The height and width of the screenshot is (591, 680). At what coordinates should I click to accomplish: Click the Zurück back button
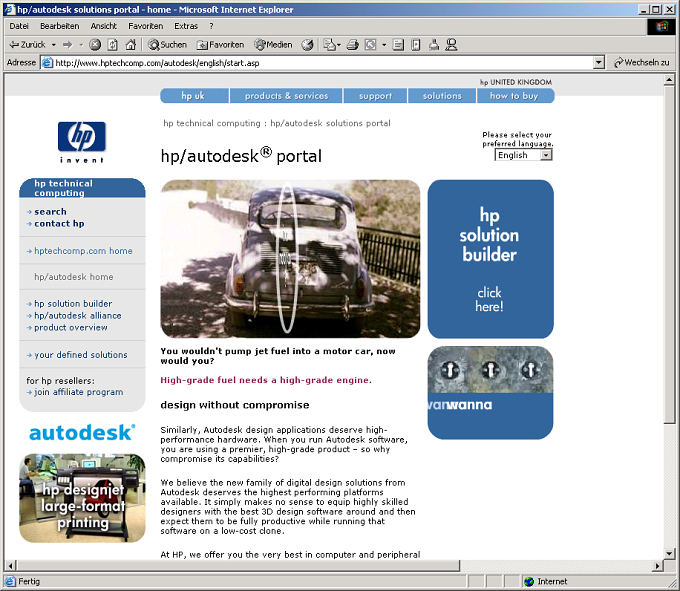pyautogui.click(x=27, y=45)
